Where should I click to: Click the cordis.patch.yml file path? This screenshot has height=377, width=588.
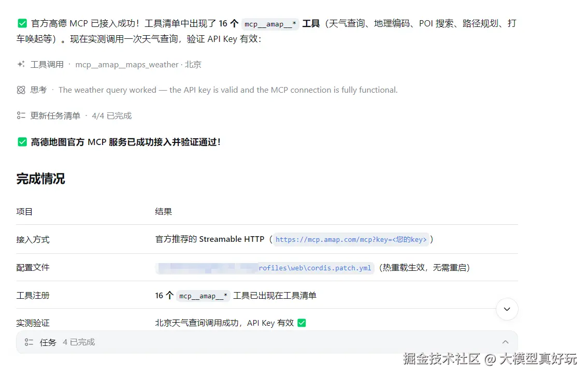[265, 268]
